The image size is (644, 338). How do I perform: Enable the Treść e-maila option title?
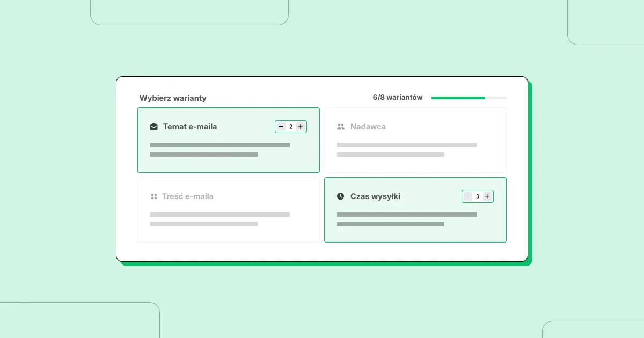point(188,196)
